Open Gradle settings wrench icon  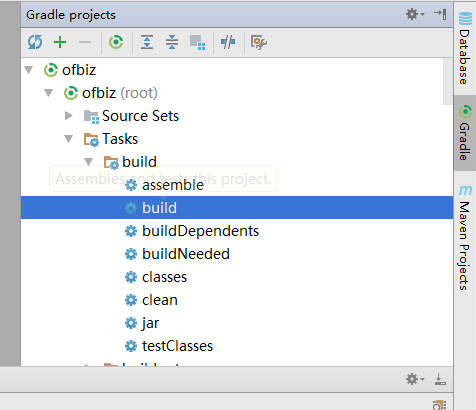click(259, 43)
